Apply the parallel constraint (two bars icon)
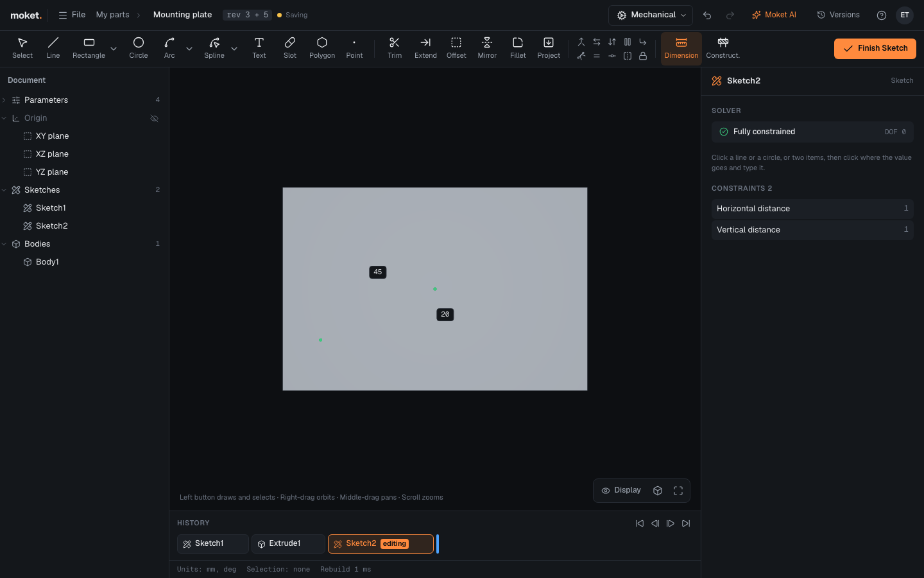 coord(628,42)
